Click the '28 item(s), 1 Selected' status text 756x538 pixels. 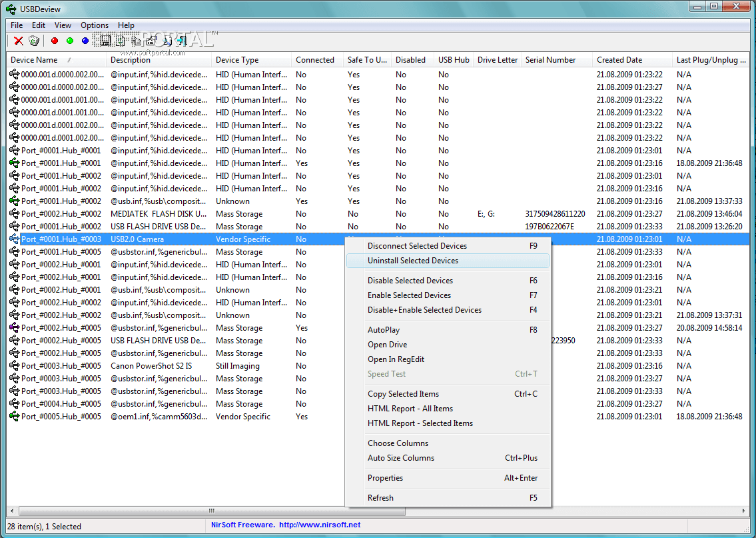click(45, 527)
